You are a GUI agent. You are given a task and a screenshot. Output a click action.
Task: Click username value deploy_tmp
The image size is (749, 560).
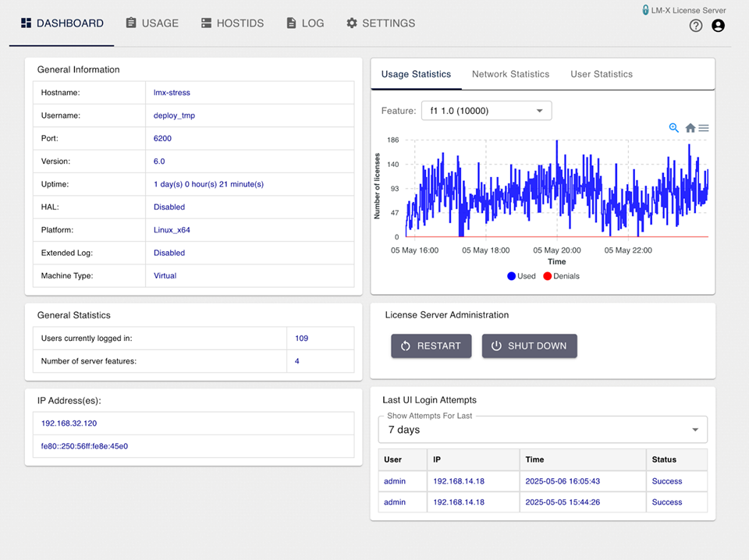pyautogui.click(x=174, y=115)
